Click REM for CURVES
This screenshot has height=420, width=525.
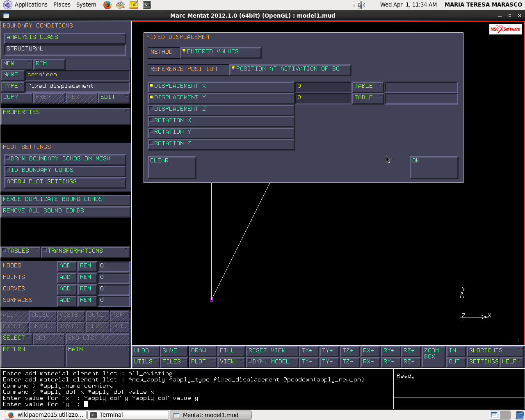pos(87,289)
